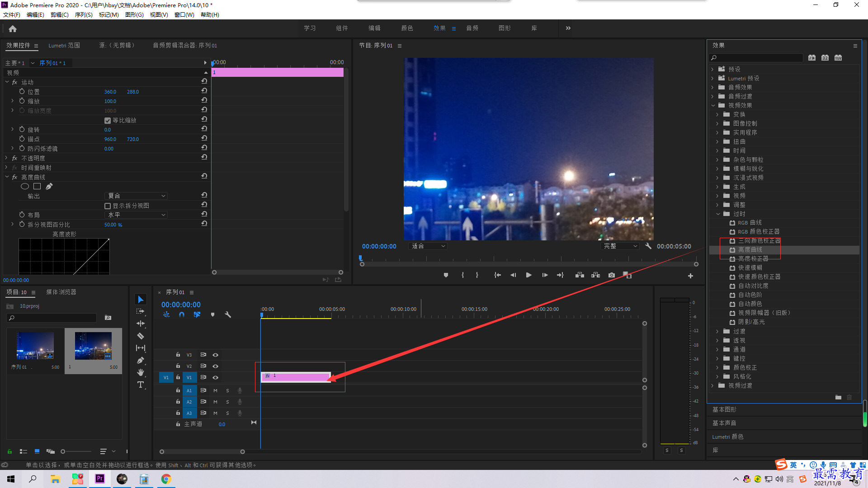Open timeline display settings wrench
This screenshot has height=488, width=868.
click(228, 314)
